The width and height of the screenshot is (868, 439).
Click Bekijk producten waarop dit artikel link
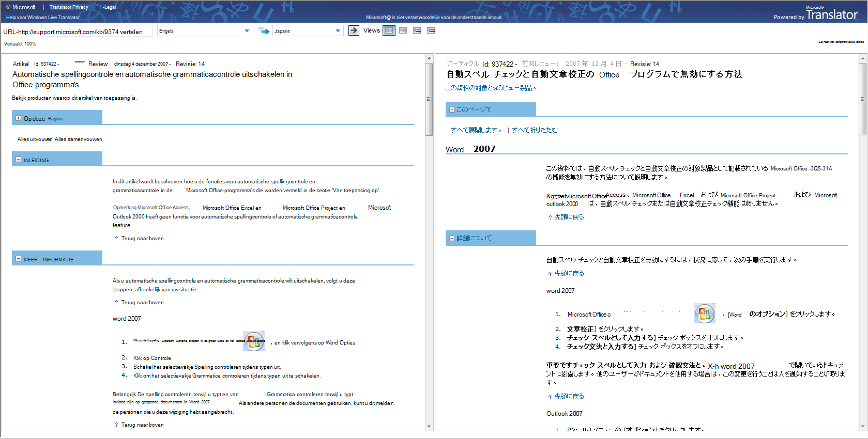pos(74,98)
